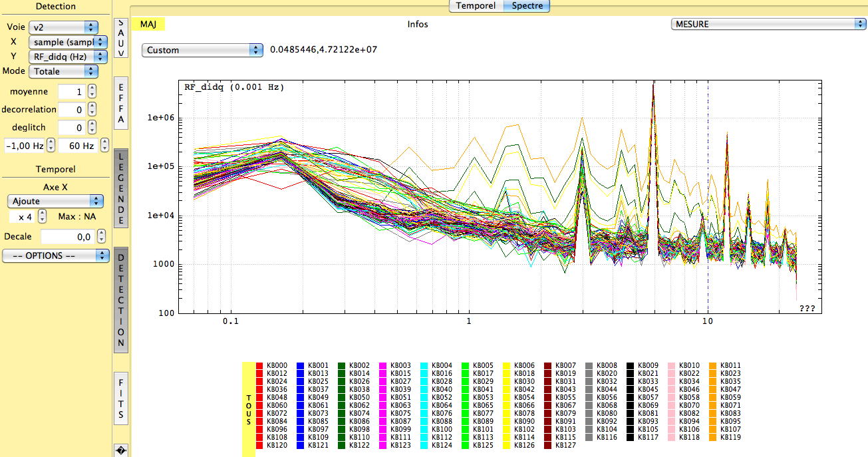Image resolution: width=868 pixels, height=457 pixels.
Task: Click the Decale value input field
Action: pos(67,236)
